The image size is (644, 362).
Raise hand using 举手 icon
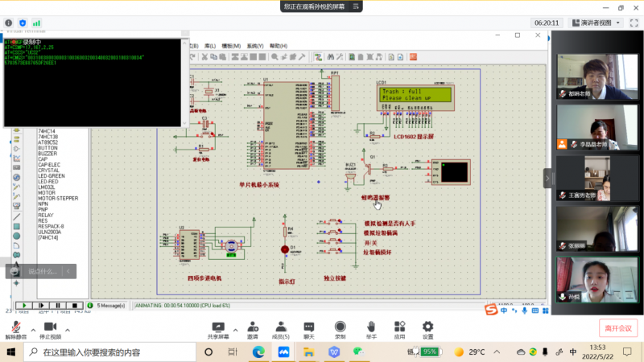coord(371,327)
